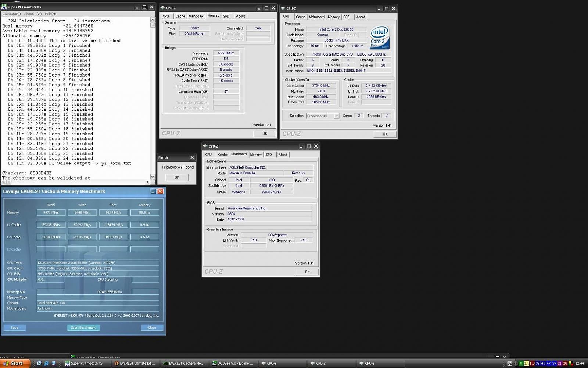
Task: Expand hidden system tray icons arrow
Action: click(x=516, y=364)
